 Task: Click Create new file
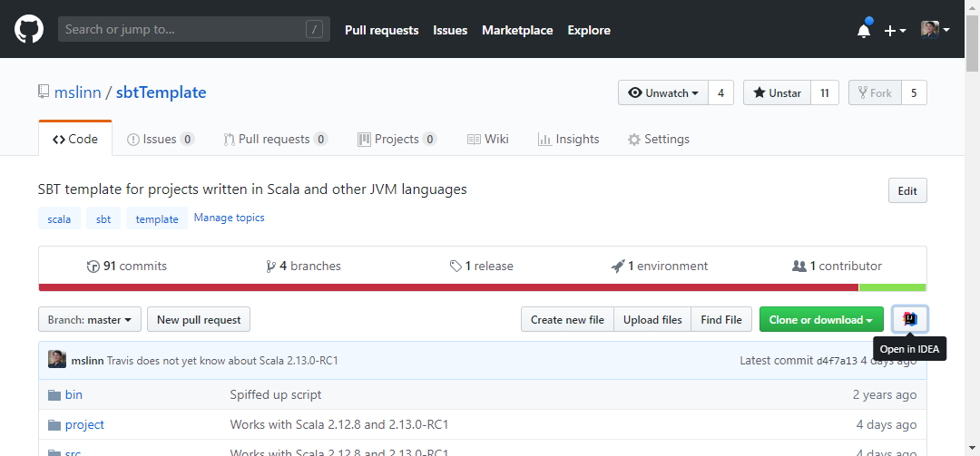coord(567,319)
